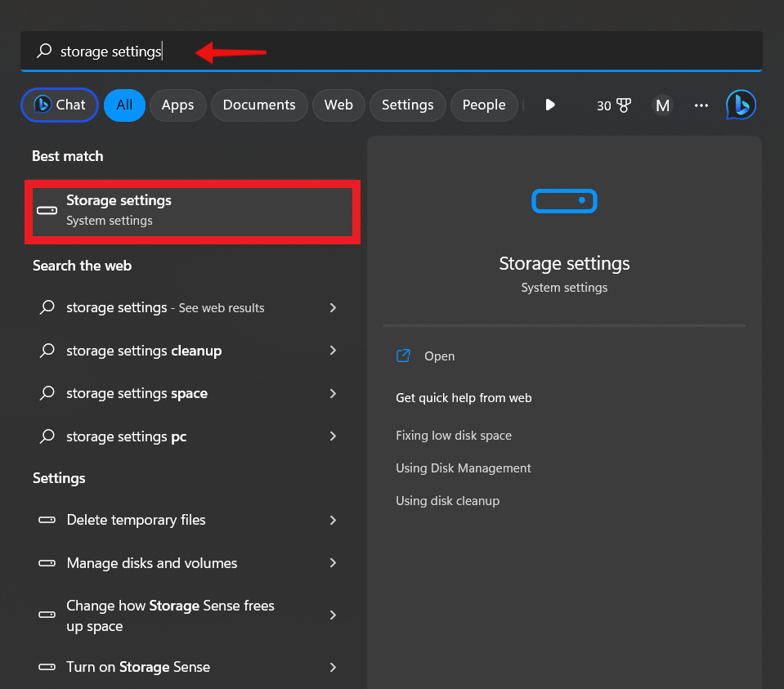
Task: Select the All filter
Action: (124, 105)
